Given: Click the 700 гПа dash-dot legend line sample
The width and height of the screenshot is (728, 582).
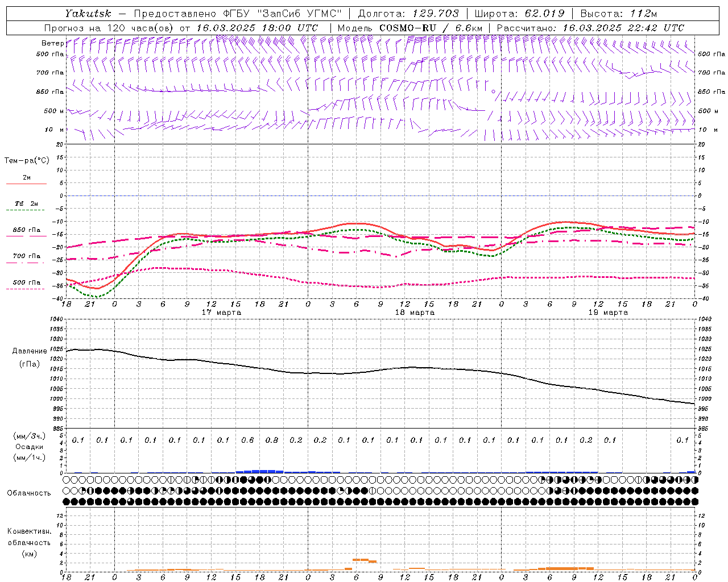Looking at the screenshot, I should (x=26, y=263).
